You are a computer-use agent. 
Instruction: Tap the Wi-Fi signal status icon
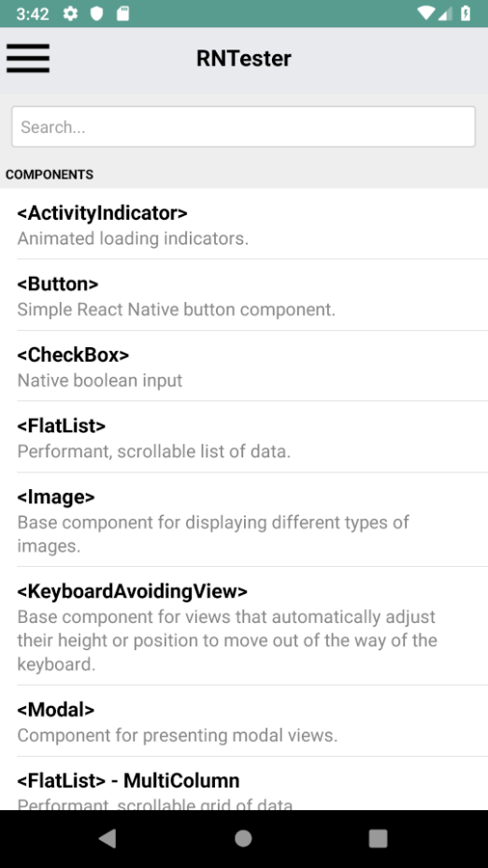tap(425, 14)
